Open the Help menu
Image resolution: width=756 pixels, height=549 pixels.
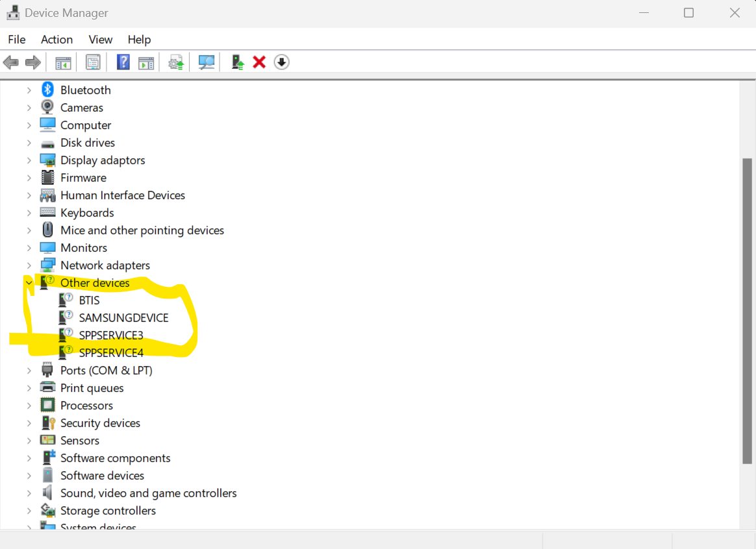click(140, 40)
